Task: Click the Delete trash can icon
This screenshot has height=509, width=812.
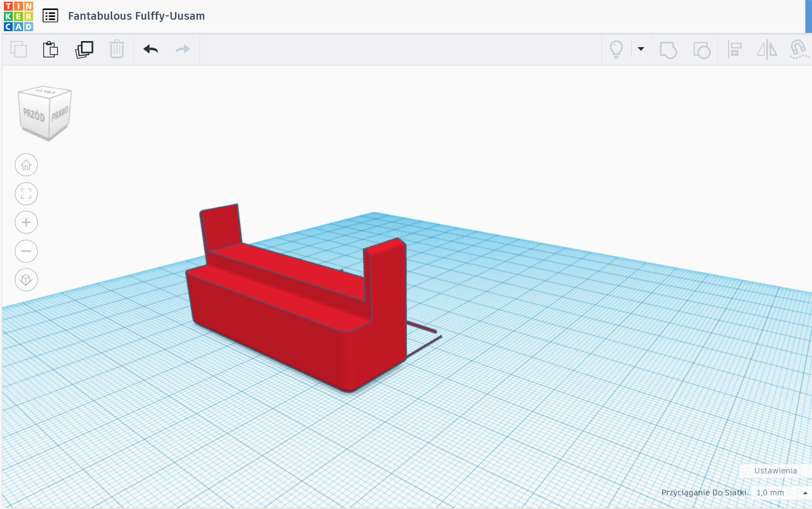Action: pyautogui.click(x=117, y=49)
